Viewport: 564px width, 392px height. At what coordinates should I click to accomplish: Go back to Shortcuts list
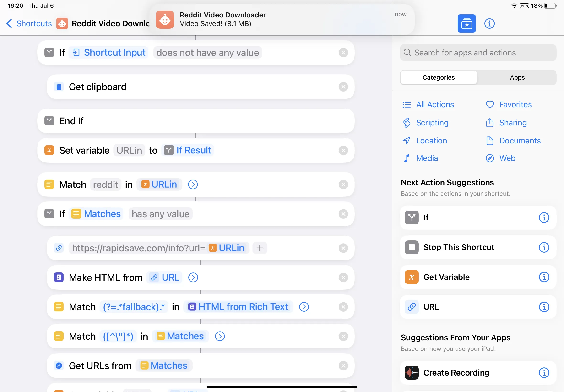coord(29,24)
